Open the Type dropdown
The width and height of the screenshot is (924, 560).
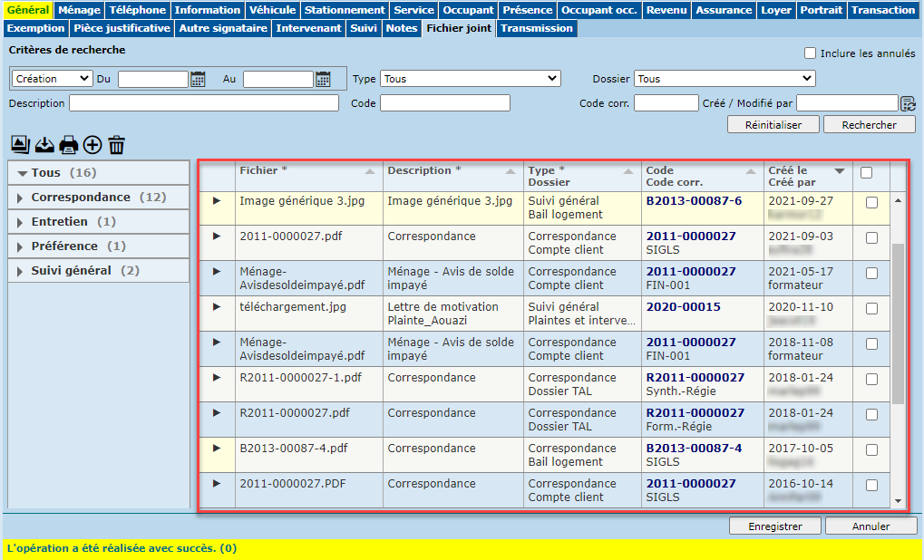(x=470, y=80)
